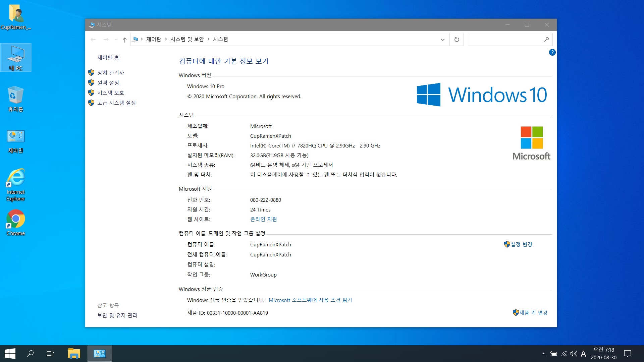
Task: Select the 내 PC desktop icon
Action: point(16,58)
